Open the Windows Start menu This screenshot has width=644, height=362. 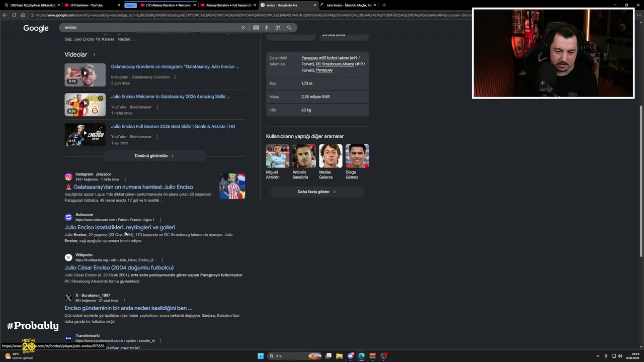coord(261,356)
